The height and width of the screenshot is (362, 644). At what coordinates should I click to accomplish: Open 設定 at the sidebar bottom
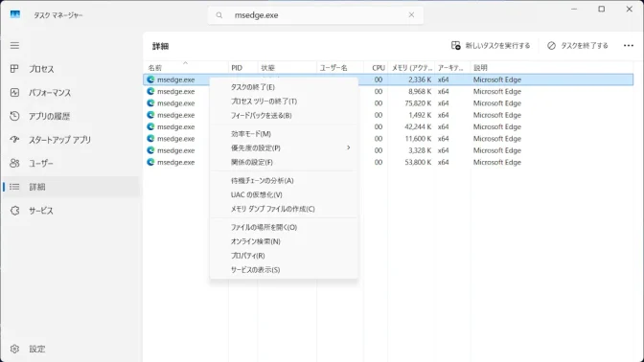coord(71,349)
